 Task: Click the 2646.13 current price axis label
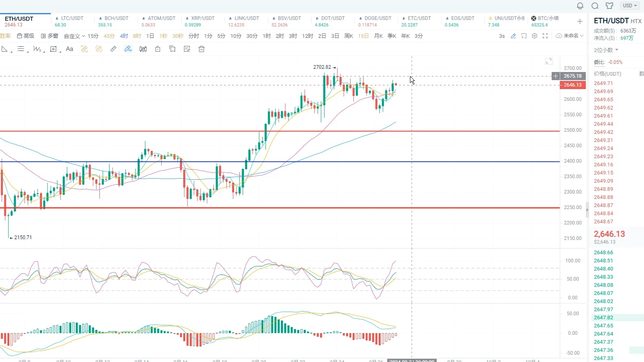[573, 85]
